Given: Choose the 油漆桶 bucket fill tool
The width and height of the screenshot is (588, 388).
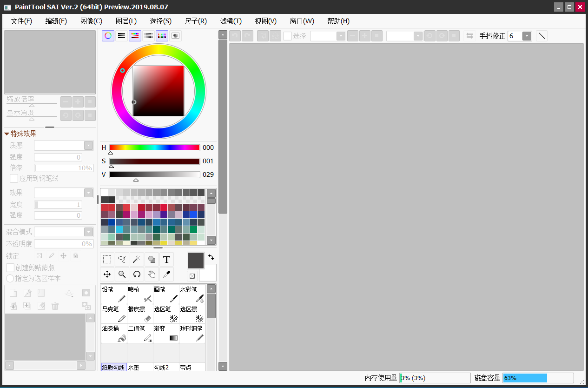Looking at the screenshot, I should coord(114,334).
